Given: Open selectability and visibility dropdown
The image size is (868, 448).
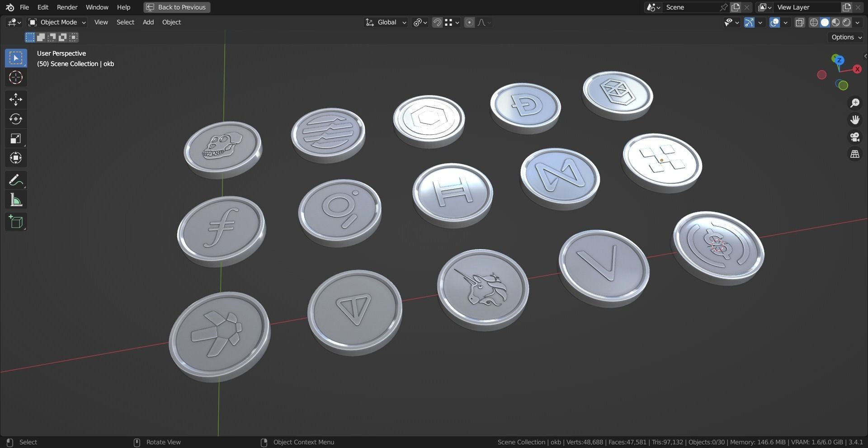Looking at the screenshot, I should (731, 22).
